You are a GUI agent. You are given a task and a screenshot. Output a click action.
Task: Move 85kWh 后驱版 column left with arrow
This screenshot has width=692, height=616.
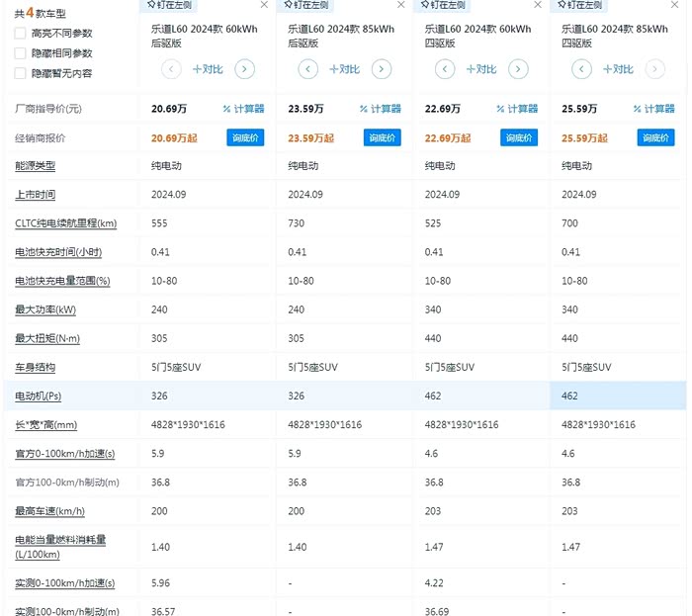308,69
